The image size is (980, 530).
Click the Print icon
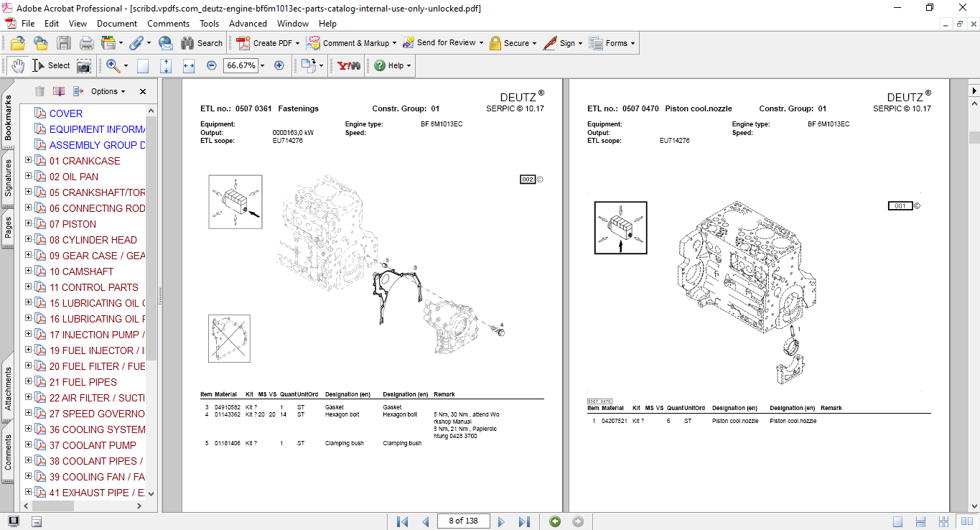(x=86, y=43)
